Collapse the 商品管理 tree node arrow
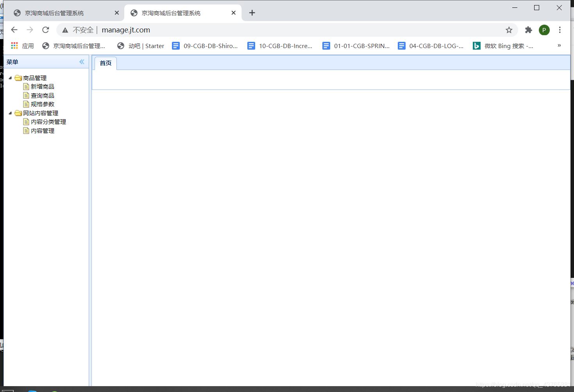The height and width of the screenshot is (392, 574). pyautogui.click(x=11, y=78)
